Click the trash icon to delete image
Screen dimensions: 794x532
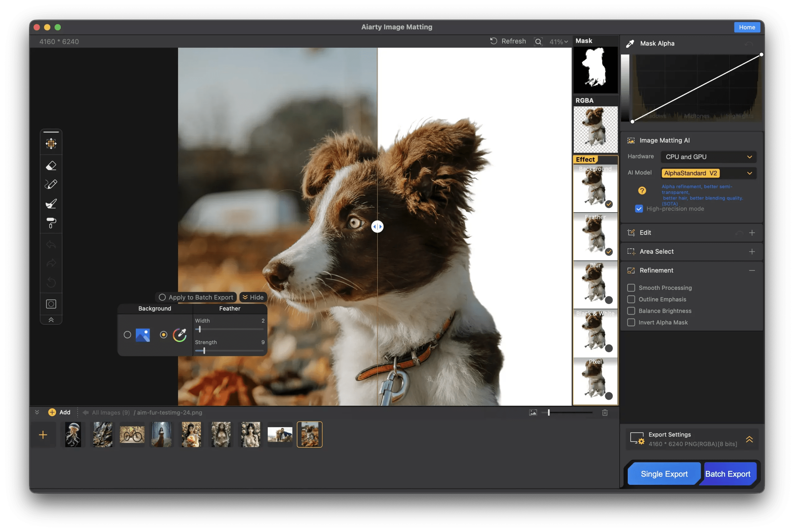(x=604, y=413)
